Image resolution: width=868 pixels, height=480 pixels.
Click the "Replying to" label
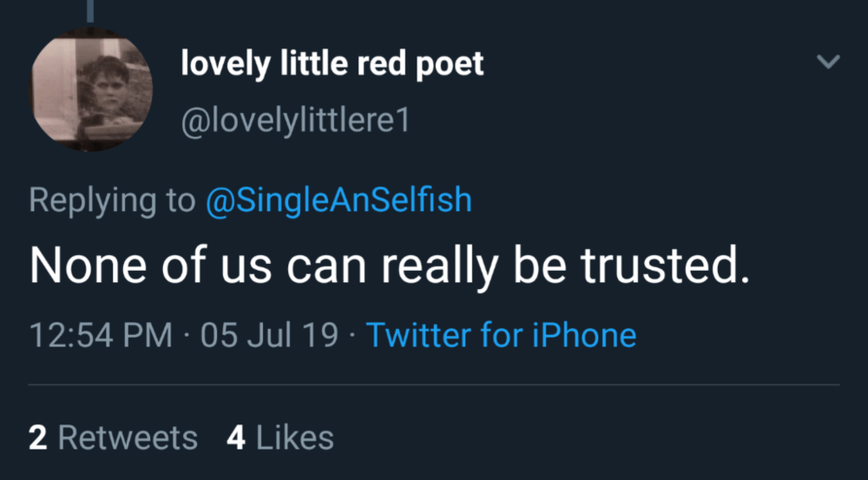[112, 201]
